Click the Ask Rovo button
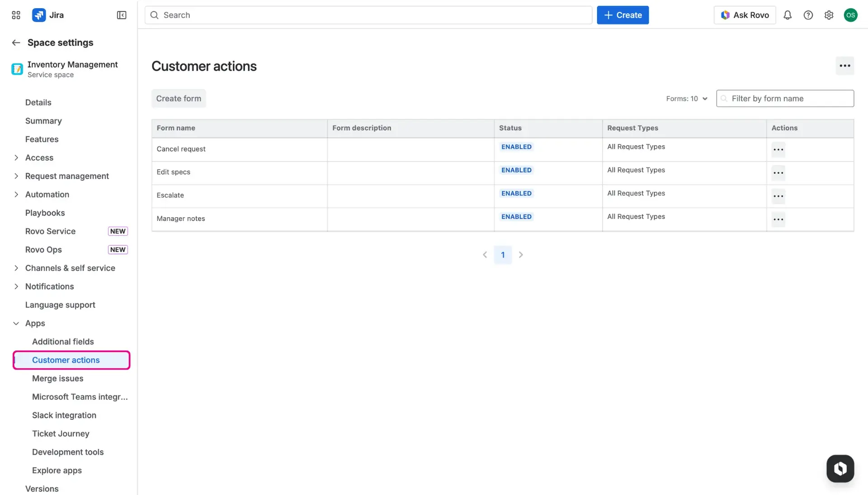This screenshot has height=495, width=868. (745, 15)
